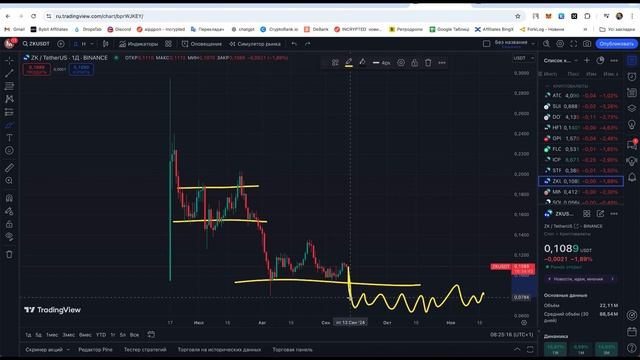The width and height of the screenshot is (640, 360).
Task: Toggle the layout select square icon
Action: [x=486, y=44]
